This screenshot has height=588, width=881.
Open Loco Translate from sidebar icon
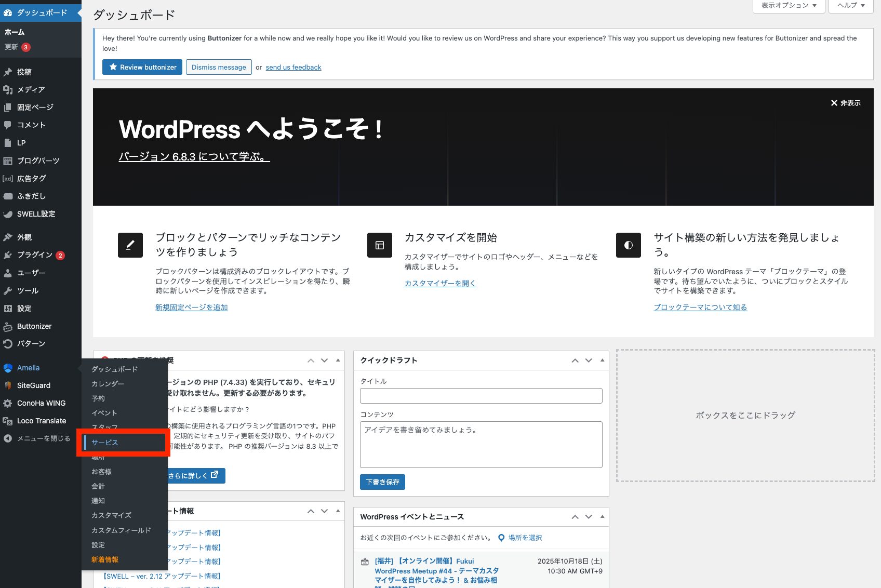[x=8, y=421]
